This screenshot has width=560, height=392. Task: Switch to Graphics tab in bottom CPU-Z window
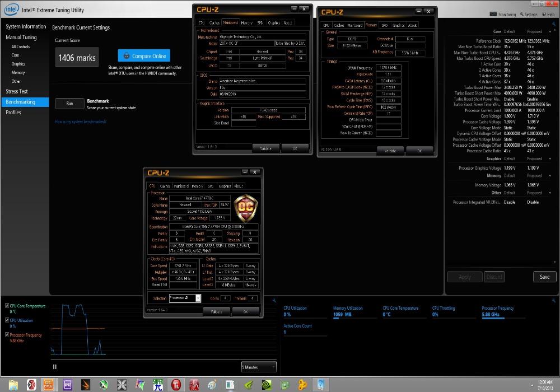tap(225, 186)
